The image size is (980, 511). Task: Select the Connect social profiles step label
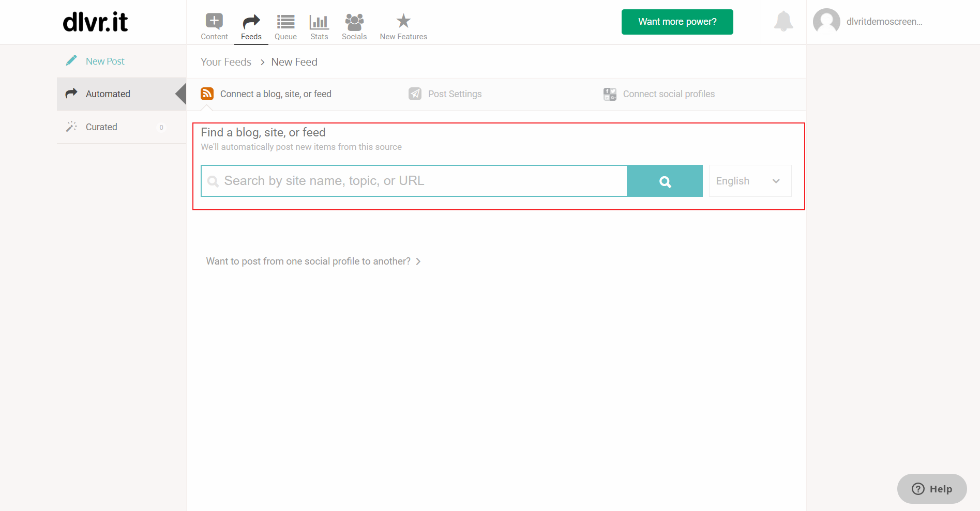coord(669,94)
